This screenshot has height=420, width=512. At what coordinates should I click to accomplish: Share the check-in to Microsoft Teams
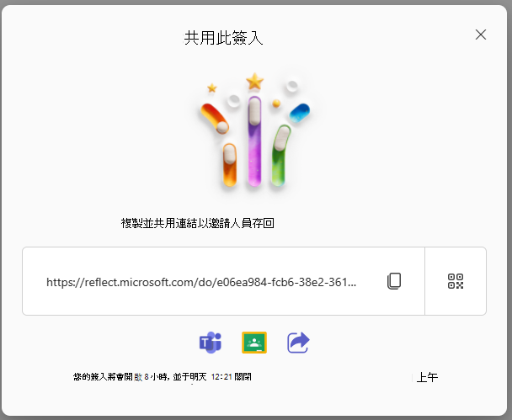(211, 343)
